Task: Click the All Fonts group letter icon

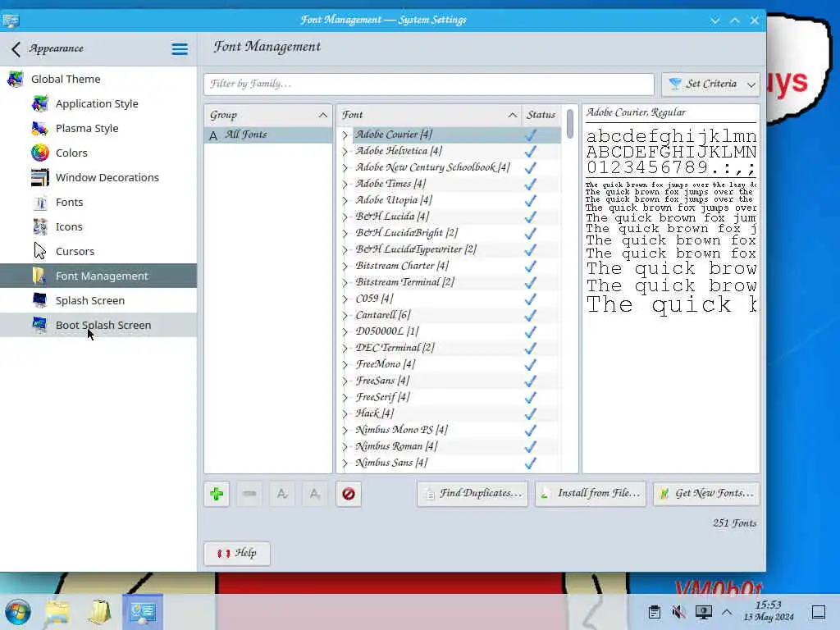Action: coord(213,135)
